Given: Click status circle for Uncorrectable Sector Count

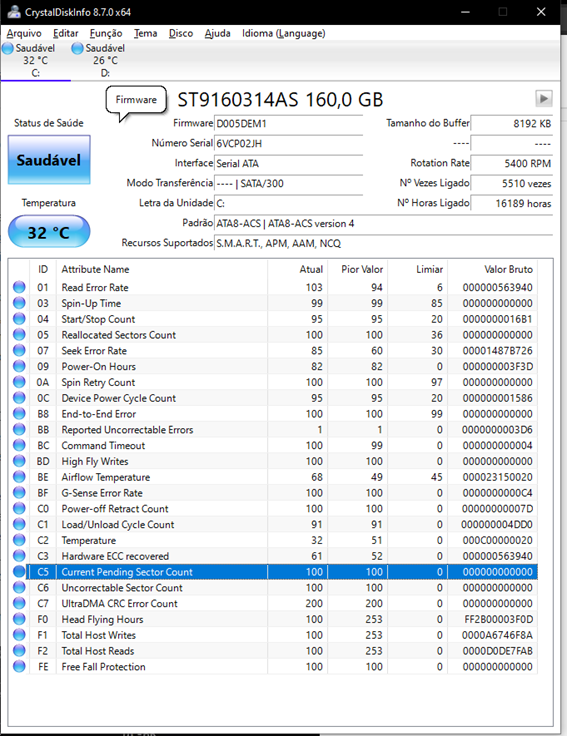Looking at the screenshot, I should [x=19, y=587].
